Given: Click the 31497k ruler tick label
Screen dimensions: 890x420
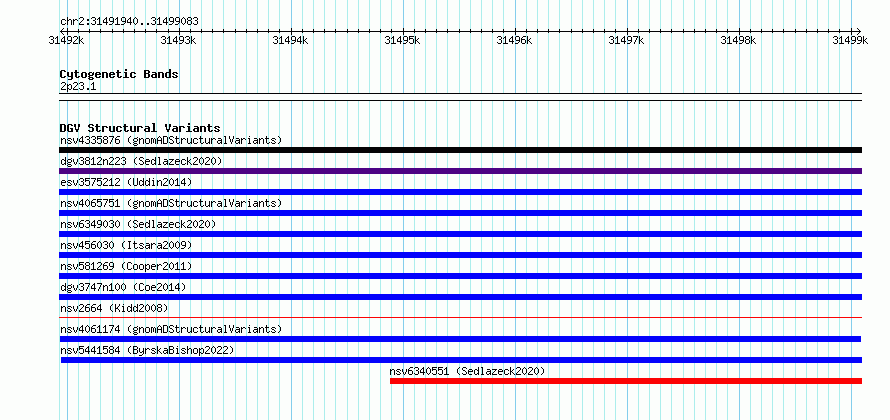Looking at the screenshot, I should (627, 40).
